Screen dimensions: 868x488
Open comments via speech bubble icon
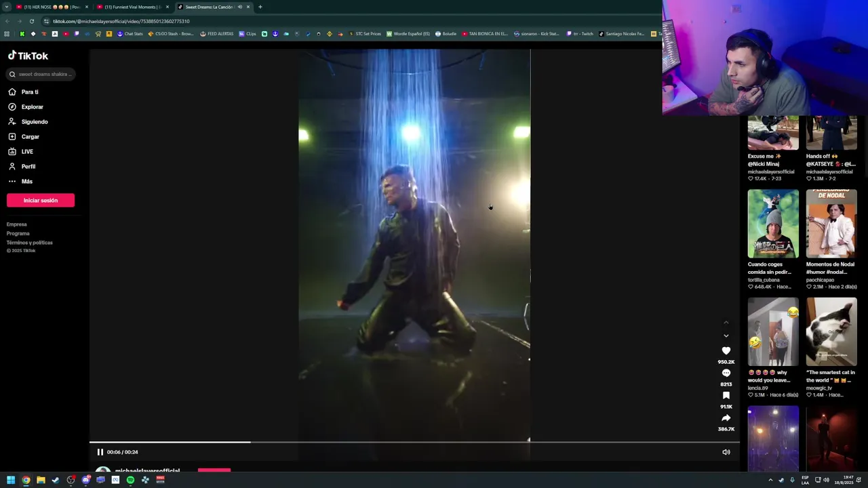726,373
